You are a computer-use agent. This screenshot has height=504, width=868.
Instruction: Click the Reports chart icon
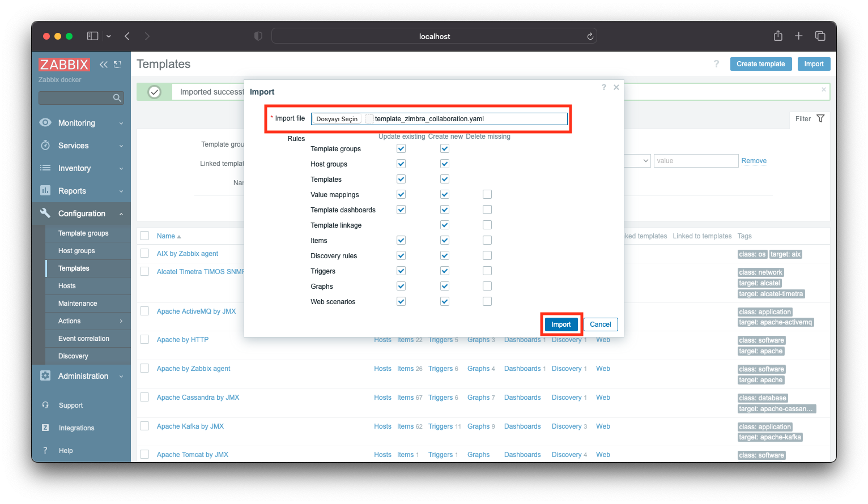pos(45,191)
